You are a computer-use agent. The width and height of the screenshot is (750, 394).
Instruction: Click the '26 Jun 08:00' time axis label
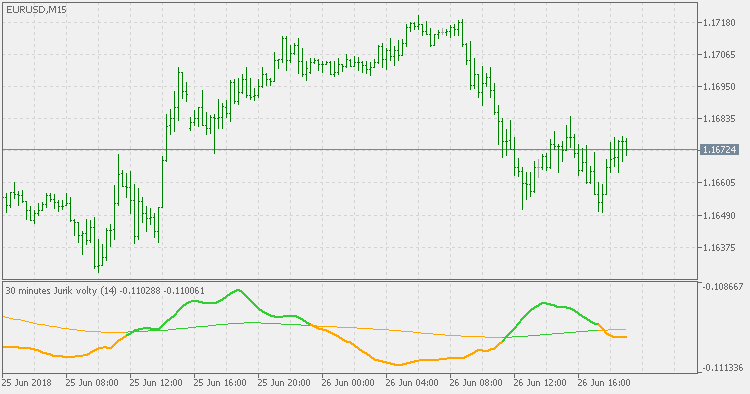[x=476, y=383]
